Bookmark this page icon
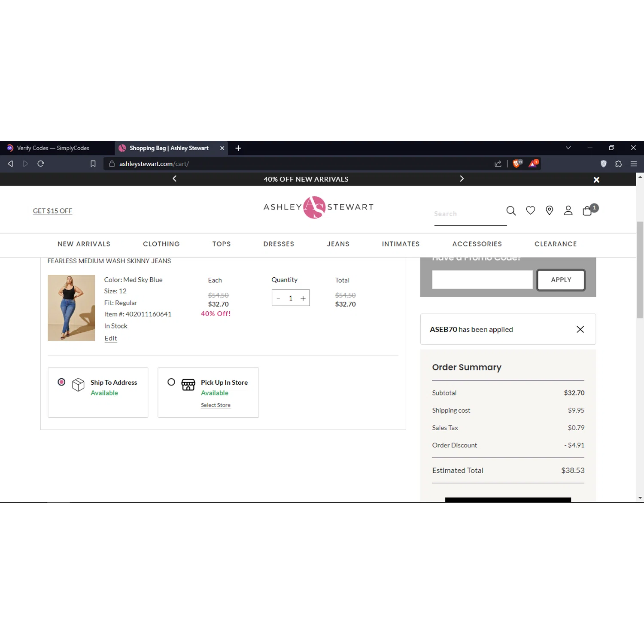Viewport: 644px width, 644px height. (x=93, y=164)
